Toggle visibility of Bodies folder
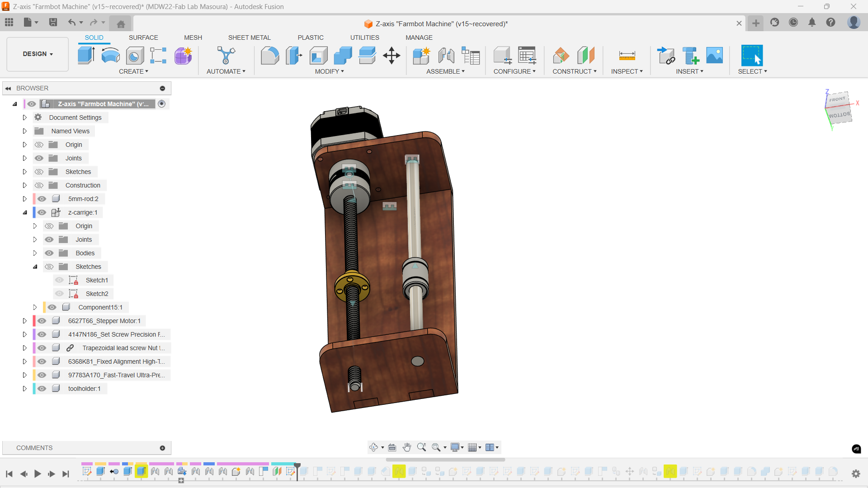 coord(49,253)
